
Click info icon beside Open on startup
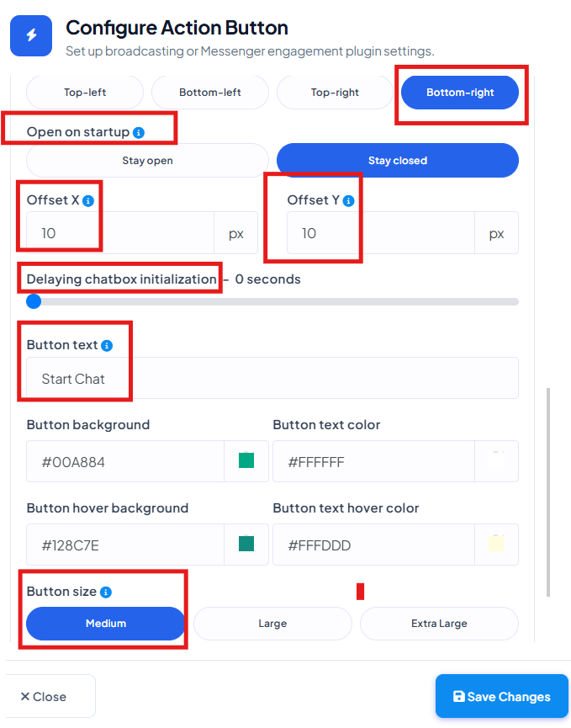139,133
